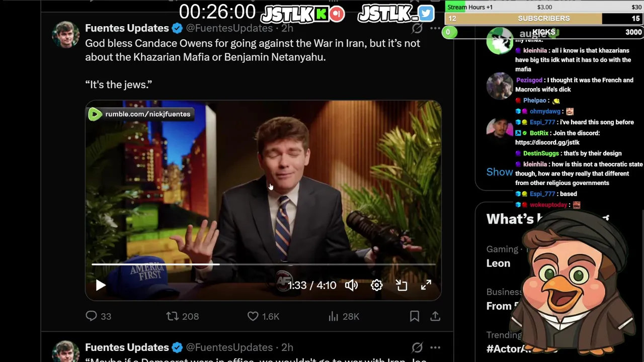Viewport: 644px width, 362px height.
Task: Click the 2h timestamp on first tweet
Action: point(287,28)
